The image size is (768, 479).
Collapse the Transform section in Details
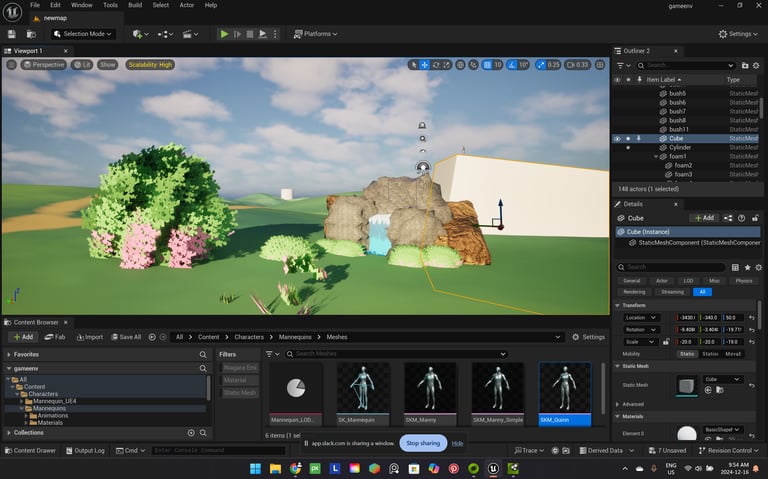coord(617,305)
